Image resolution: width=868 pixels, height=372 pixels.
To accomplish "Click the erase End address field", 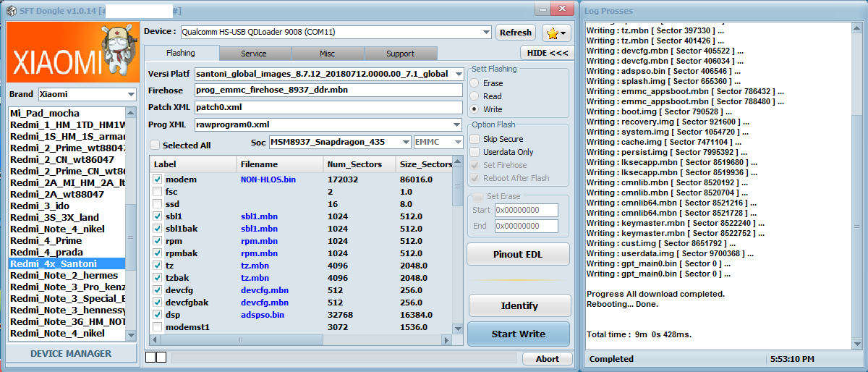I will coord(527,227).
